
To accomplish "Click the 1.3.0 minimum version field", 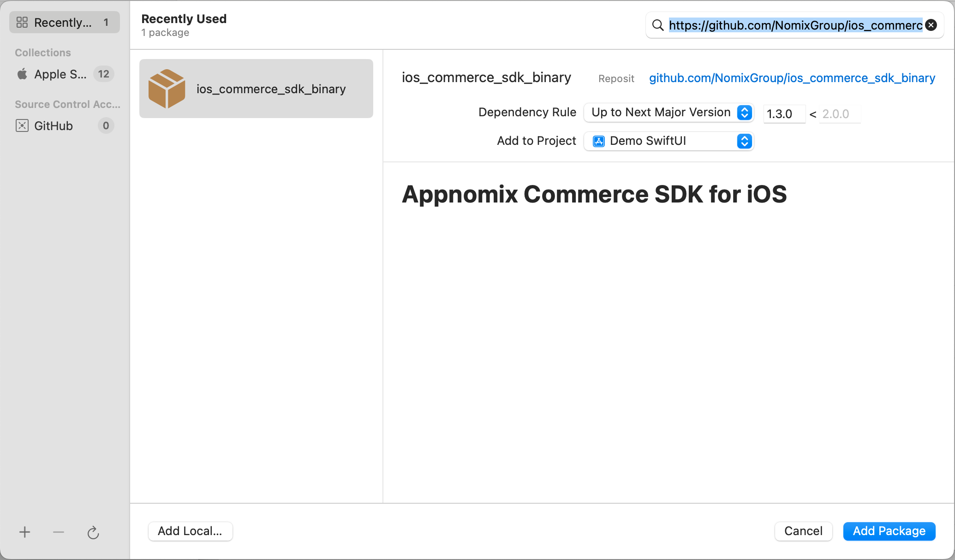I will click(x=783, y=114).
